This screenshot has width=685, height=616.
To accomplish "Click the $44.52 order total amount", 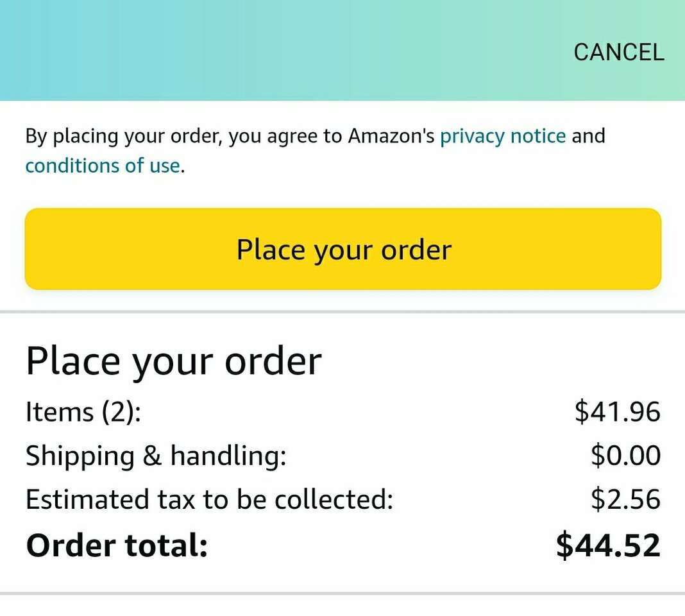I will point(608,545).
